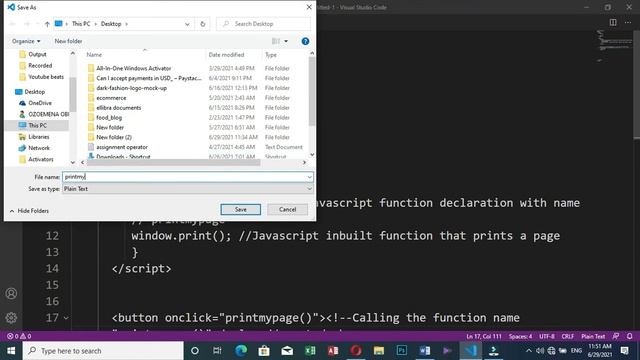Open Excel from the taskbar
This screenshot has height=360, width=640.
point(310,351)
